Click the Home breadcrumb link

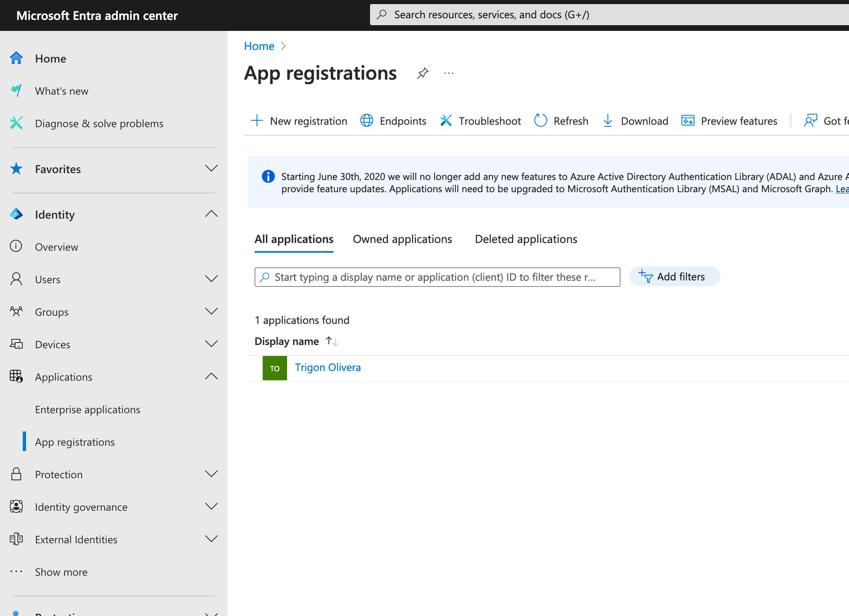[259, 46]
